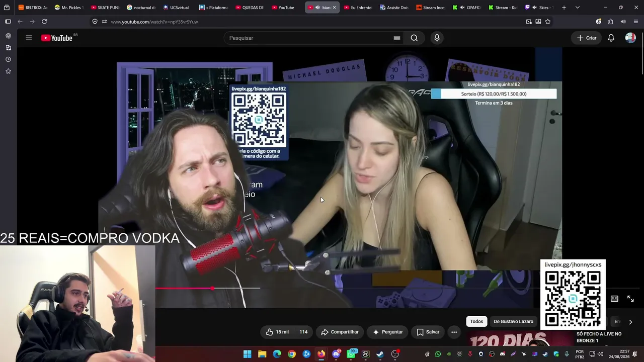Screen dimensions: 644x362
Task: Show more chips with the right arrow
Action: point(630,322)
